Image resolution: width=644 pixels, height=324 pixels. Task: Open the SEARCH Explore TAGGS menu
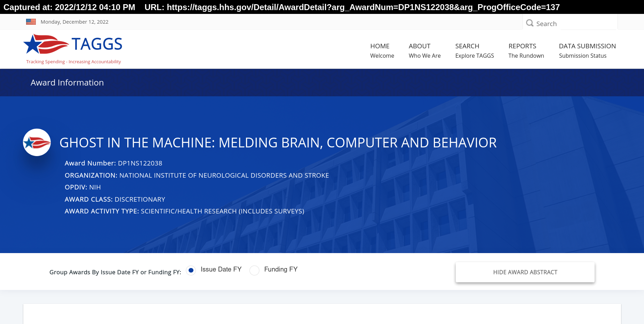475,51
